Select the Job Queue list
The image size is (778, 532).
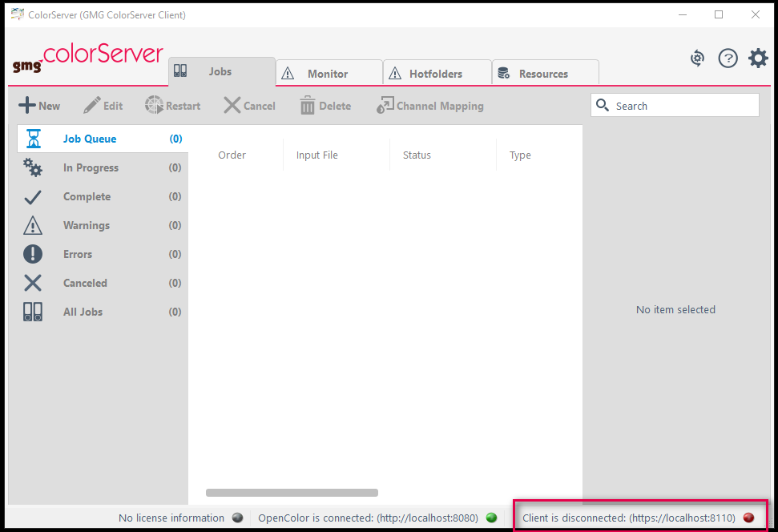[103, 139]
